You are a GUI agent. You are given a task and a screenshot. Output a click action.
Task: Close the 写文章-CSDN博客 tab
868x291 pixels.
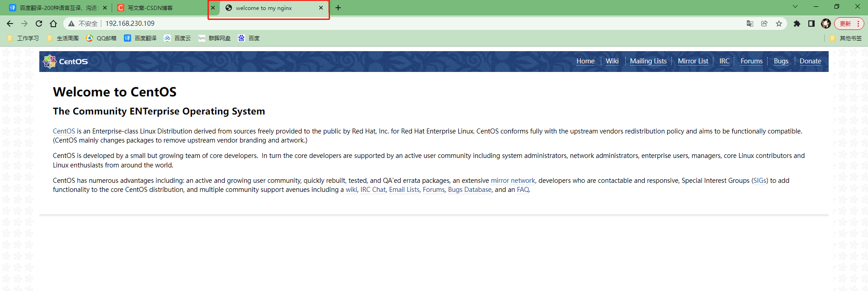click(x=213, y=8)
